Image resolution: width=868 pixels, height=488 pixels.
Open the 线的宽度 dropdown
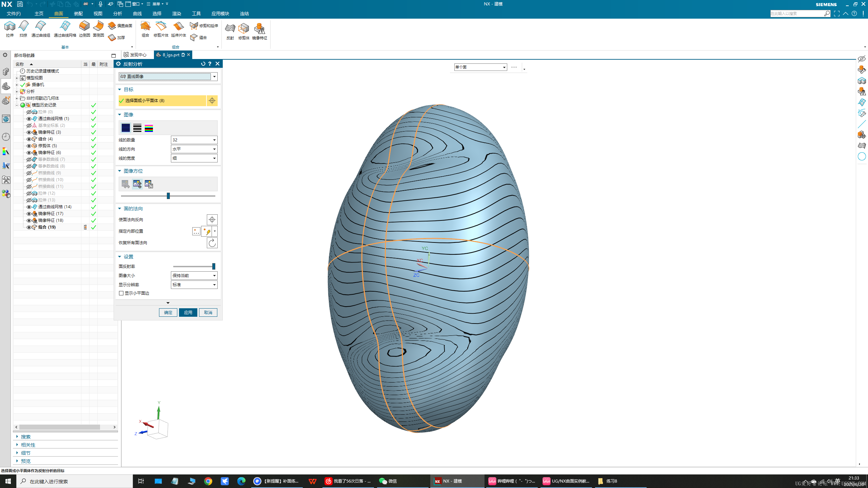click(x=194, y=158)
